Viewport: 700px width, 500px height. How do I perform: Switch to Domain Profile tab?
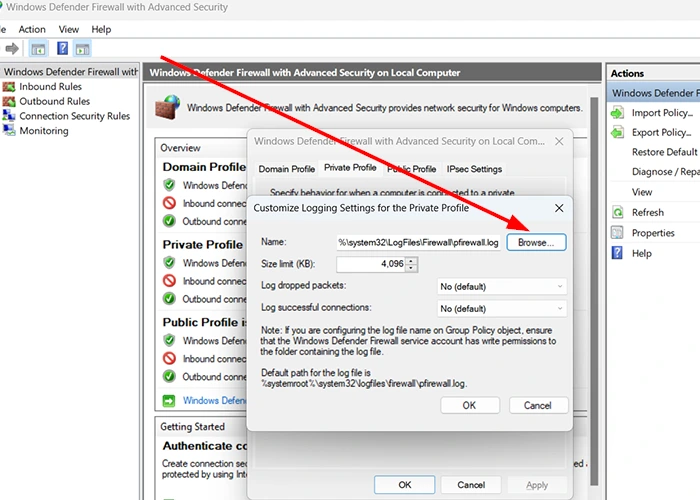[x=287, y=169]
